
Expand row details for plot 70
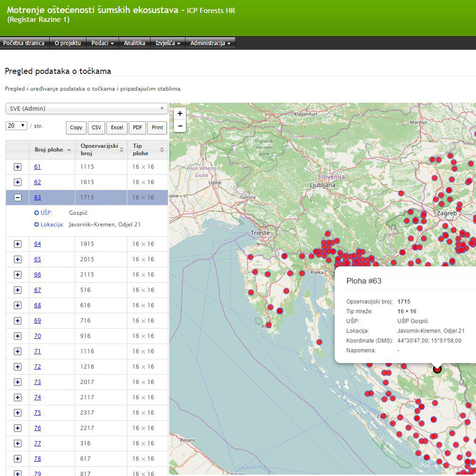(x=18, y=336)
